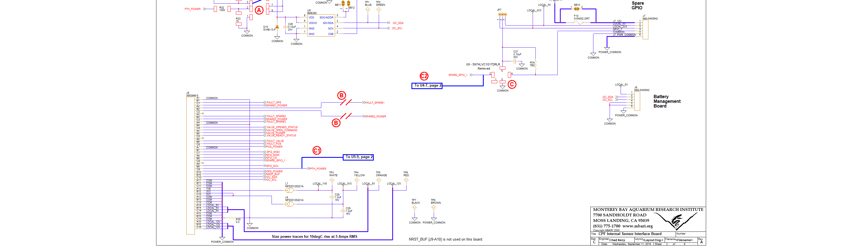Select the C27 capacitor symbol
Screen dimensions: 868x251
coord(515,62)
